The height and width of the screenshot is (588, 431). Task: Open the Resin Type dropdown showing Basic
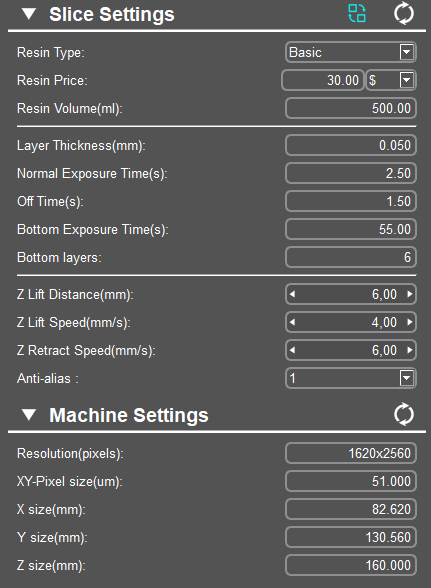coord(351,52)
